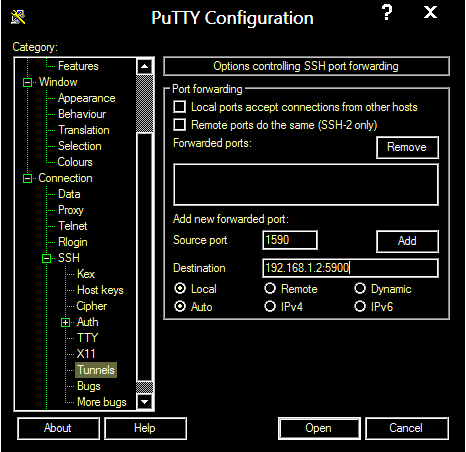Click inside the Forwarded ports list box
466x452 pixels.
[306, 184]
